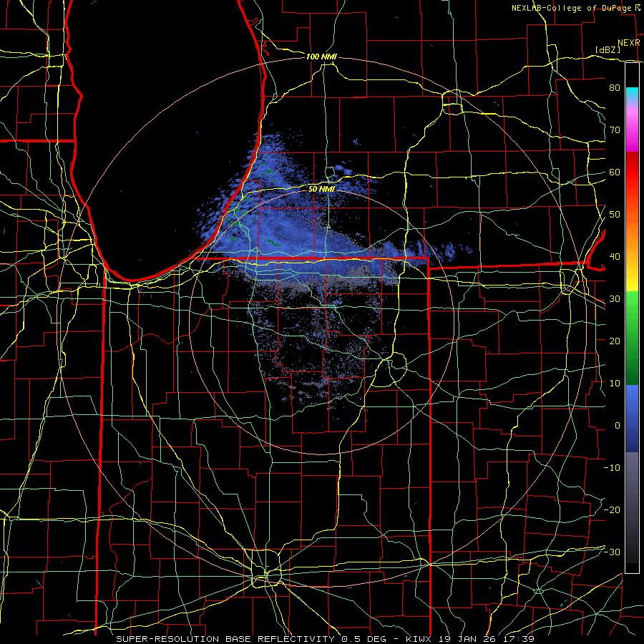
Task: Click the 50 value on the dBZ scale
Action: click(615, 215)
